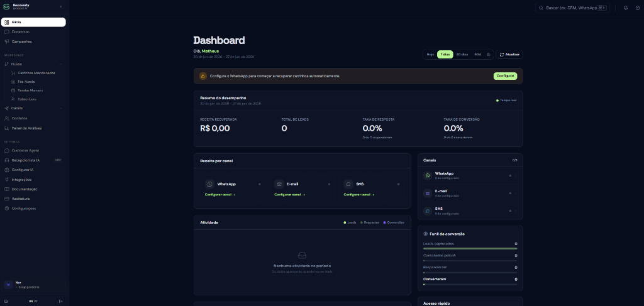Open Customer Agent icon in settings
The width and height of the screenshot is (644, 306).
pos(6,151)
